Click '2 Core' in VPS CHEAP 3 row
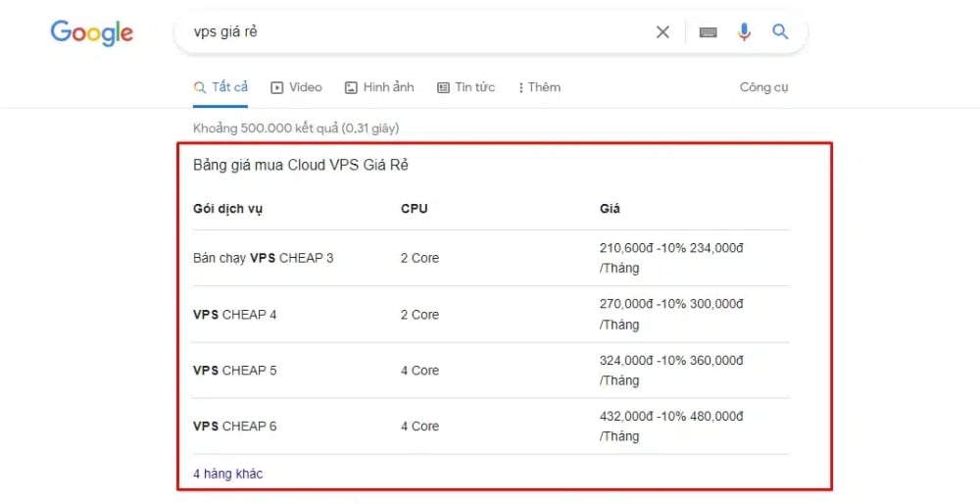The width and height of the screenshot is (980, 504). (420, 258)
